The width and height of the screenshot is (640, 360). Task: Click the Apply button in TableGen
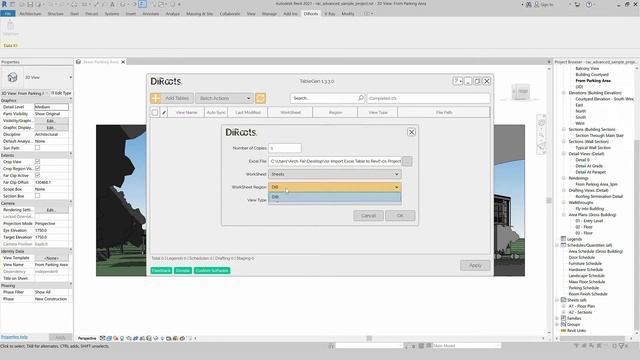[x=475, y=265]
